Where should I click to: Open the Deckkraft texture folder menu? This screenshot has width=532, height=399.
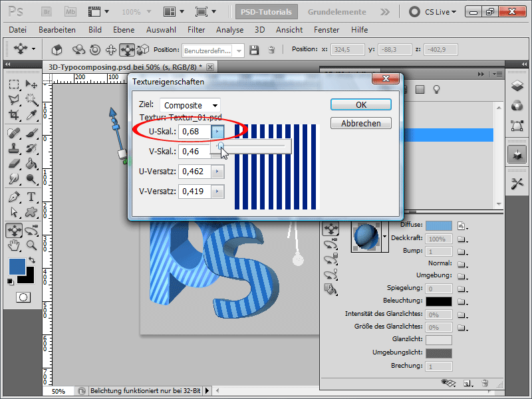coord(462,239)
